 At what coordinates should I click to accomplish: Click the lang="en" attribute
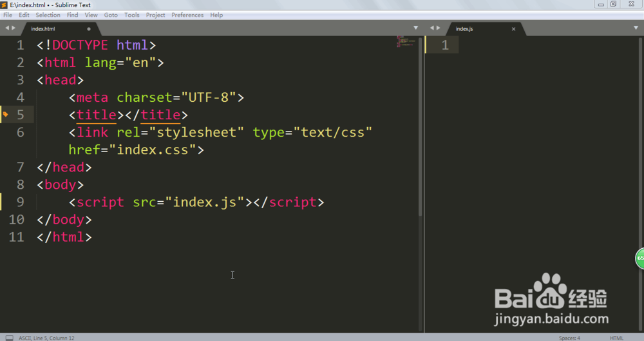click(x=120, y=63)
